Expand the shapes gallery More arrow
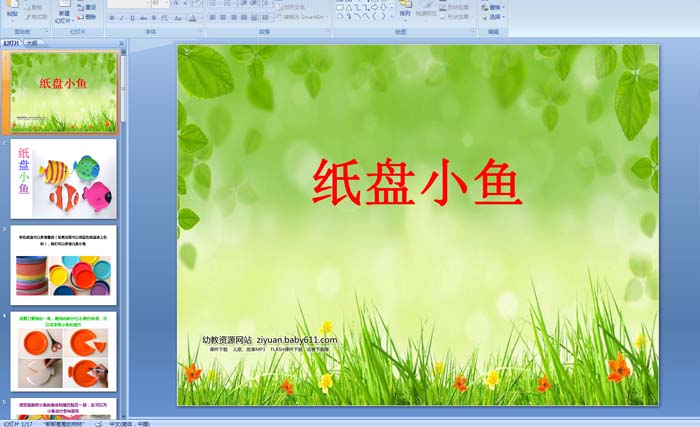The width and height of the screenshot is (700, 427). point(392,17)
